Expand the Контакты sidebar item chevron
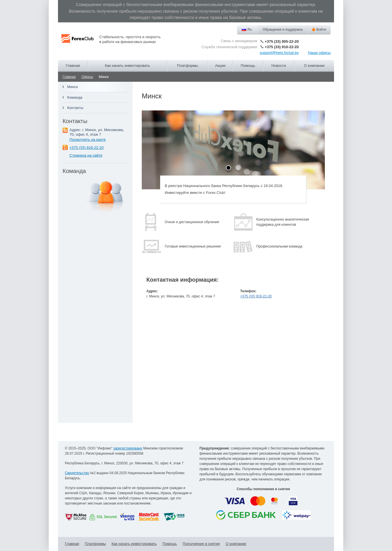 pos(63,108)
